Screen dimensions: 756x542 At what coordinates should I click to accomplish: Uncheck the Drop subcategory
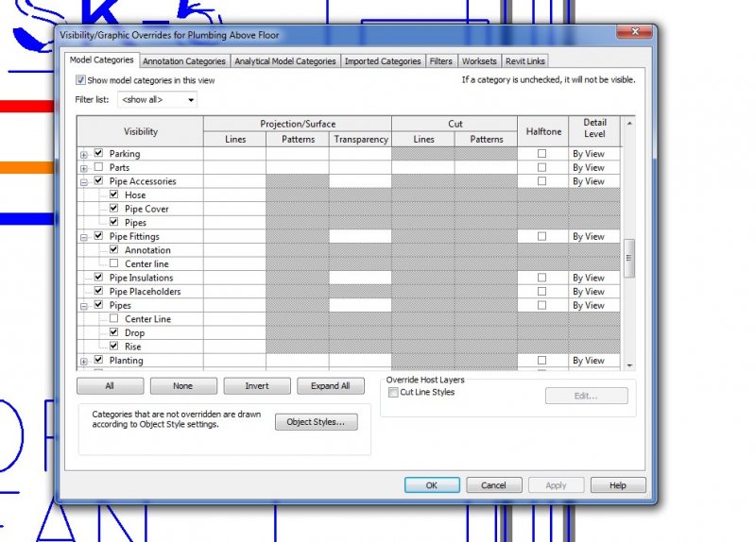click(113, 332)
